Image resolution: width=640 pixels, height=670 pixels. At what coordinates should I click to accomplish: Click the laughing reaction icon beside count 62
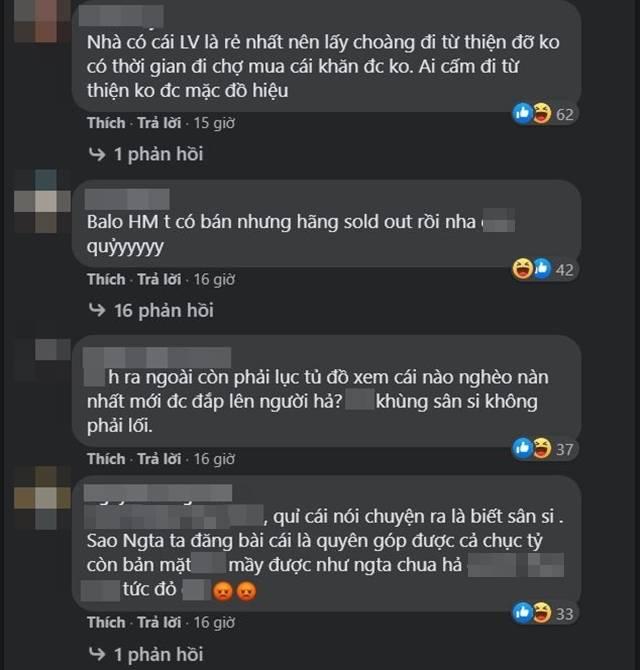pyautogui.click(x=542, y=113)
